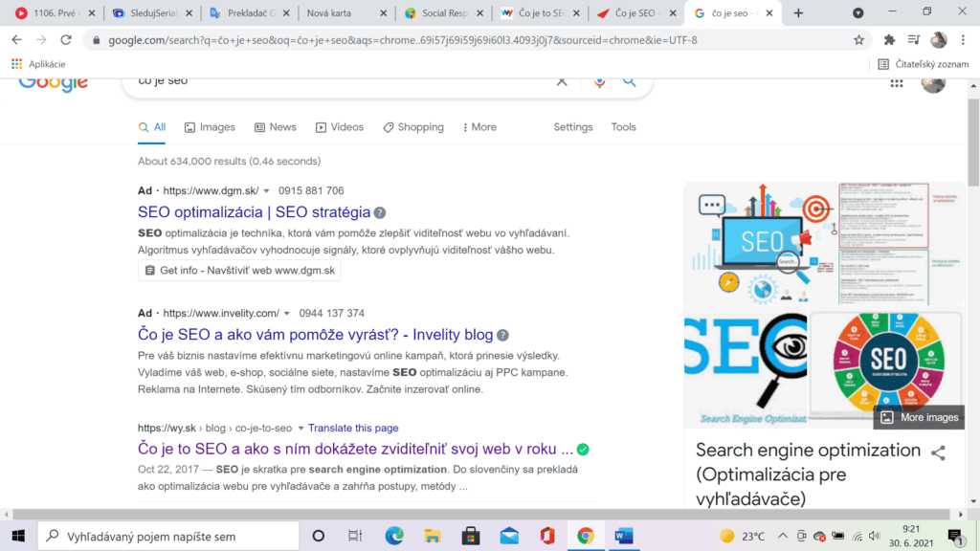Start voice search with the microphone icon

(599, 82)
